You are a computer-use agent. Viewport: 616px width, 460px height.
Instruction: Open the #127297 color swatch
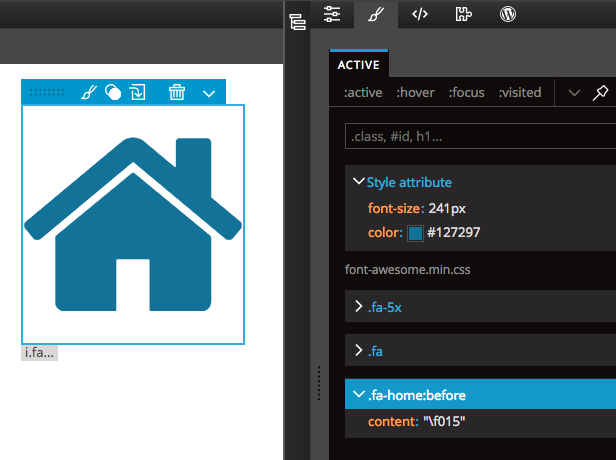click(x=415, y=233)
